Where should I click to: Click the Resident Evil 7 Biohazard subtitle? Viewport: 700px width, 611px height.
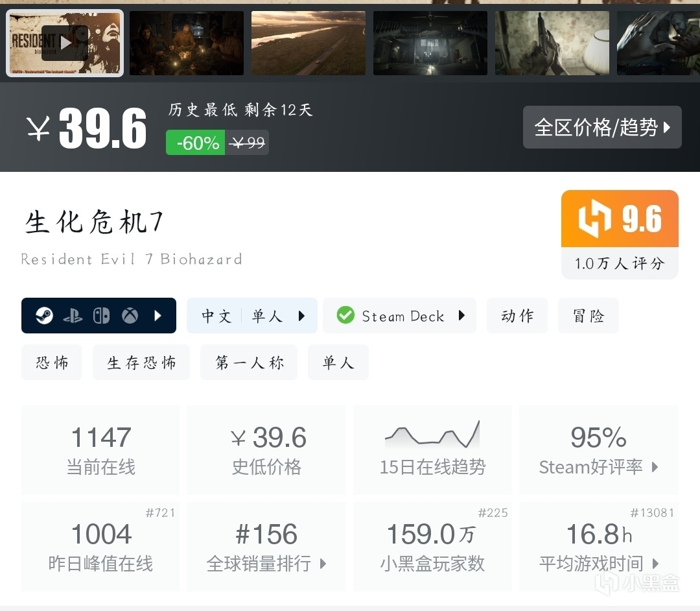point(132,259)
